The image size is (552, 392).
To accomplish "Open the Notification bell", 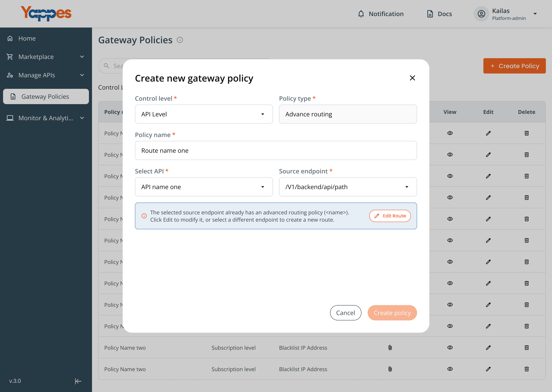I will pos(380,14).
